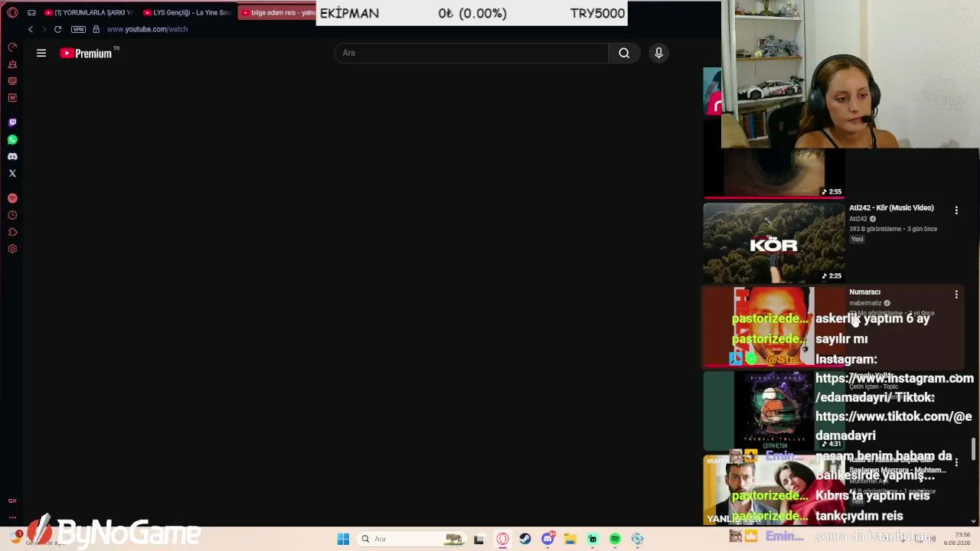Open Twitch in the Opera sidebar
The height and width of the screenshot is (551, 980).
pyautogui.click(x=12, y=122)
